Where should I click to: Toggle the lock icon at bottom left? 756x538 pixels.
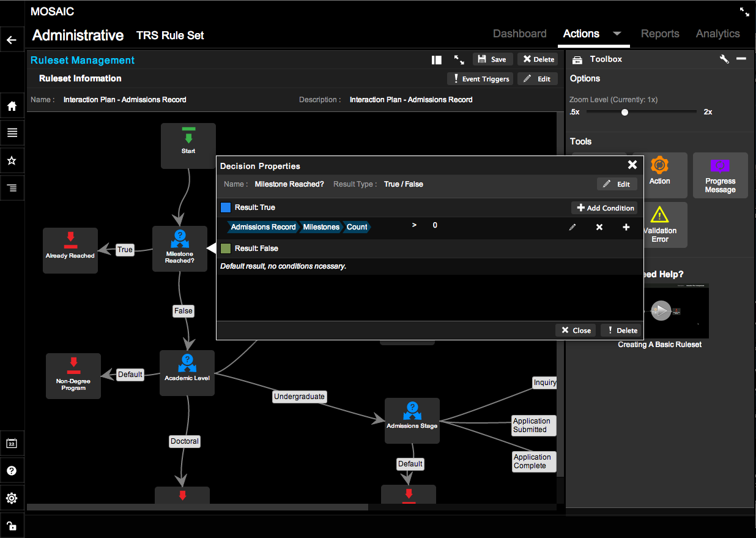click(12, 525)
